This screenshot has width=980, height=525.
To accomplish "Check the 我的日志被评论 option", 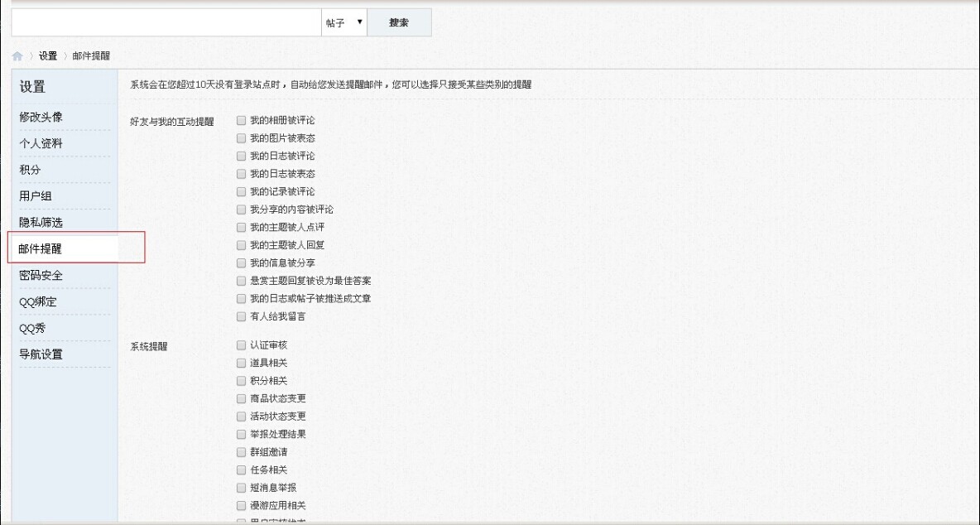I will tap(240, 156).
